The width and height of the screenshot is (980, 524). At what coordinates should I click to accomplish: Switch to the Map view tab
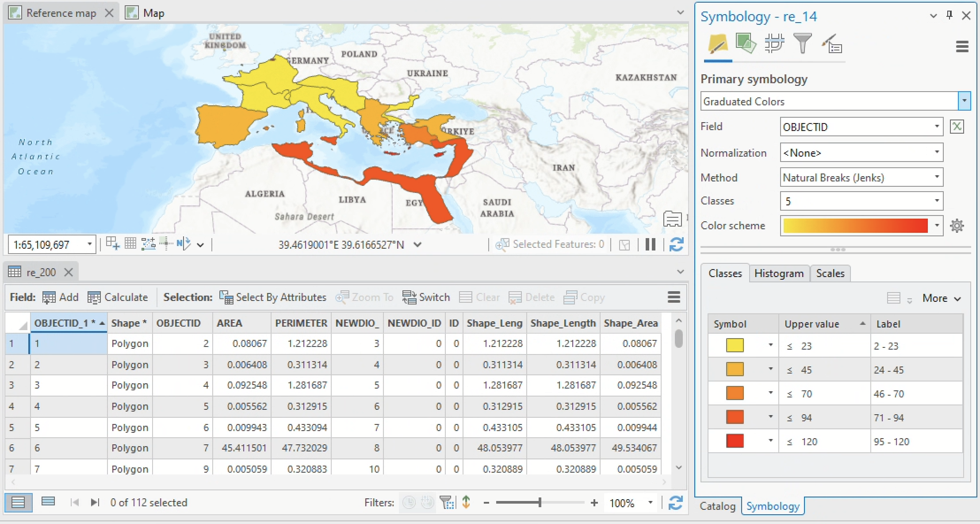[153, 13]
